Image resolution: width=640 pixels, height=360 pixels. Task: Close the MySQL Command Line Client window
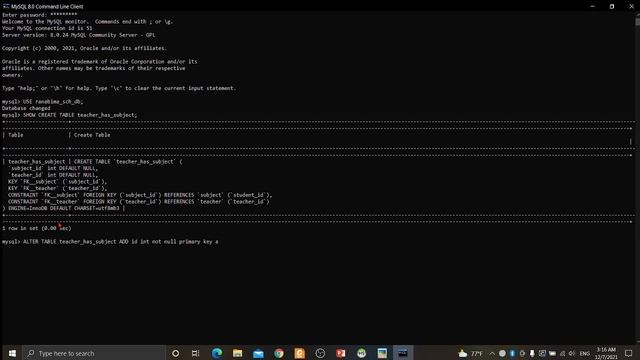[631, 6]
